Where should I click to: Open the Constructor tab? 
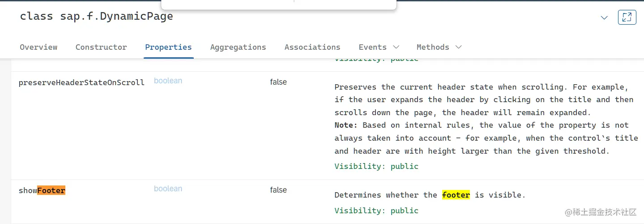[x=101, y=47]
